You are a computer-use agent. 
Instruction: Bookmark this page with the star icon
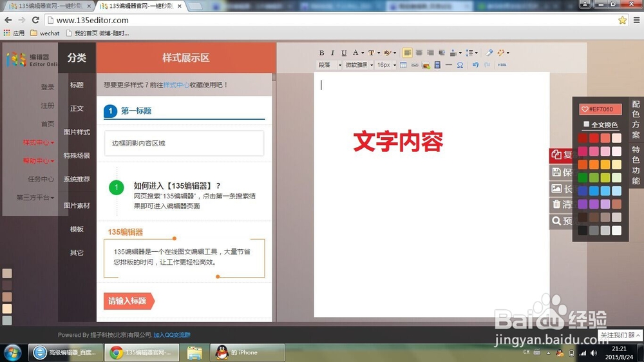[x=622, y=20]
